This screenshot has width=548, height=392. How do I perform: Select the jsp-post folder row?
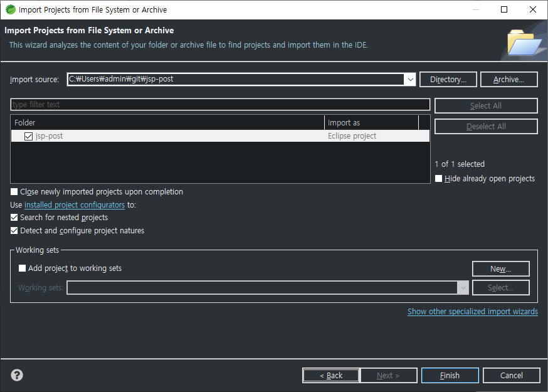(x=220, y=136)
